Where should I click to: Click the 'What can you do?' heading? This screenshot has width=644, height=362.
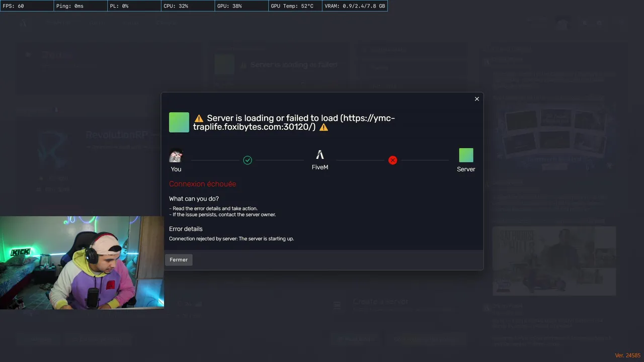coord(194,199)
